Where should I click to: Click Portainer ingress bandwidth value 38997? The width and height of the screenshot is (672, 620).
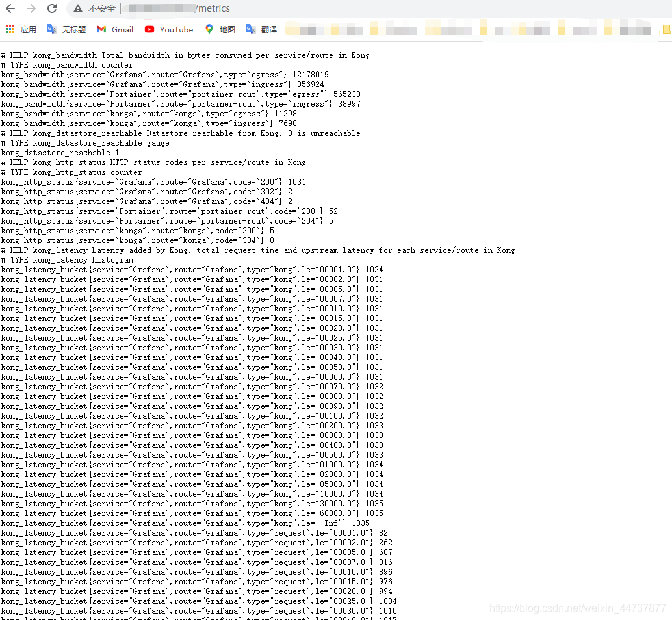[349, 104]
